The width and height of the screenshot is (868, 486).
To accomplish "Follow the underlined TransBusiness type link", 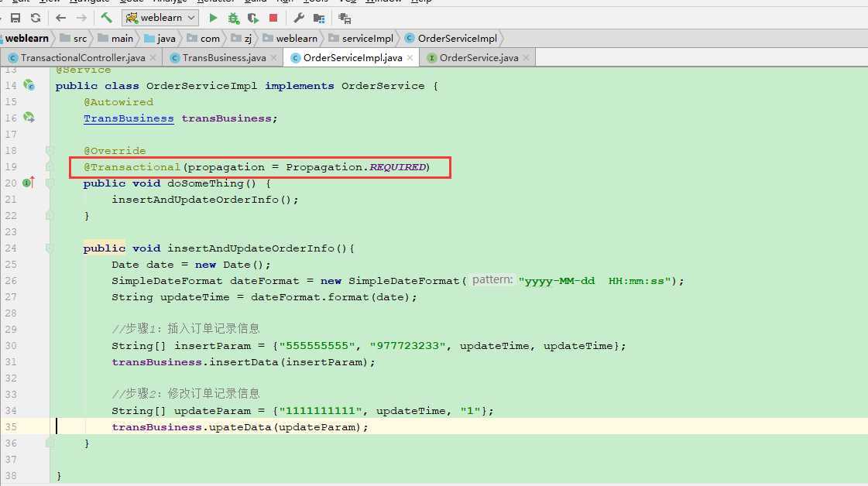I will click(129, 118).
